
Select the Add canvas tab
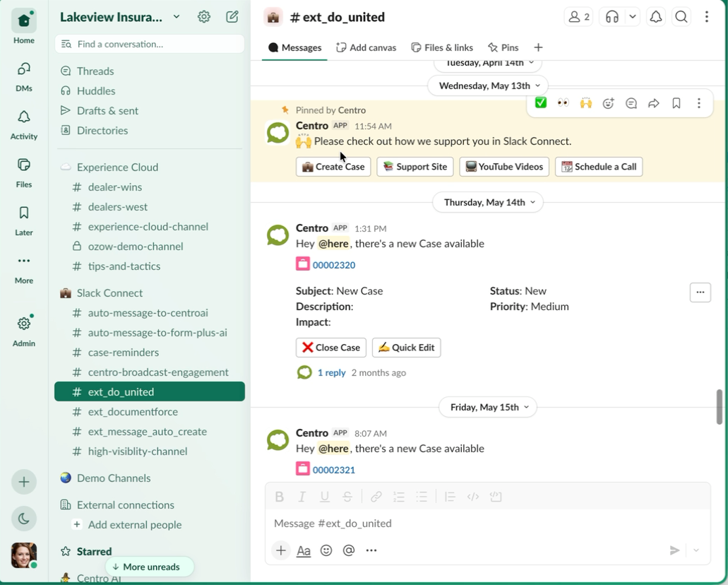point(366,47)
